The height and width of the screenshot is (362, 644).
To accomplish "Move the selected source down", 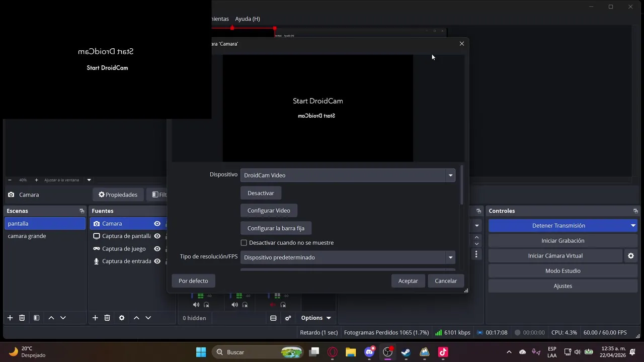I will [x=148, y=318].
